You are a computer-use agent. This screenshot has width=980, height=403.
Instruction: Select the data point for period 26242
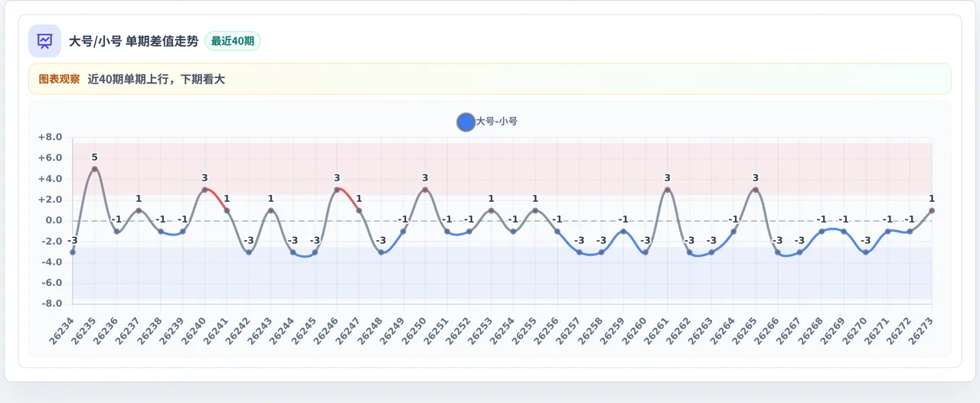coord(249,252)
